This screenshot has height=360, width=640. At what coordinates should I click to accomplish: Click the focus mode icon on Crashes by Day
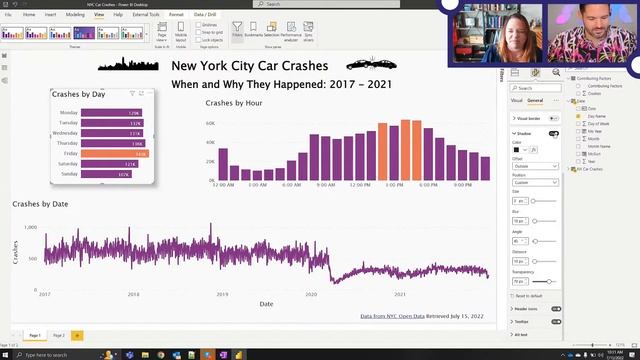141,93
